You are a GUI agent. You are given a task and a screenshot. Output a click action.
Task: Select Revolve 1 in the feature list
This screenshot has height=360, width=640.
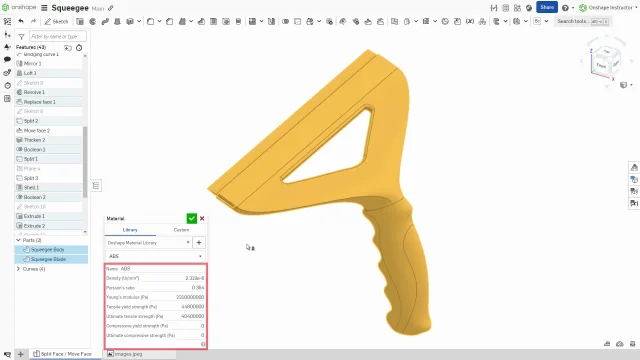point(49,92)
